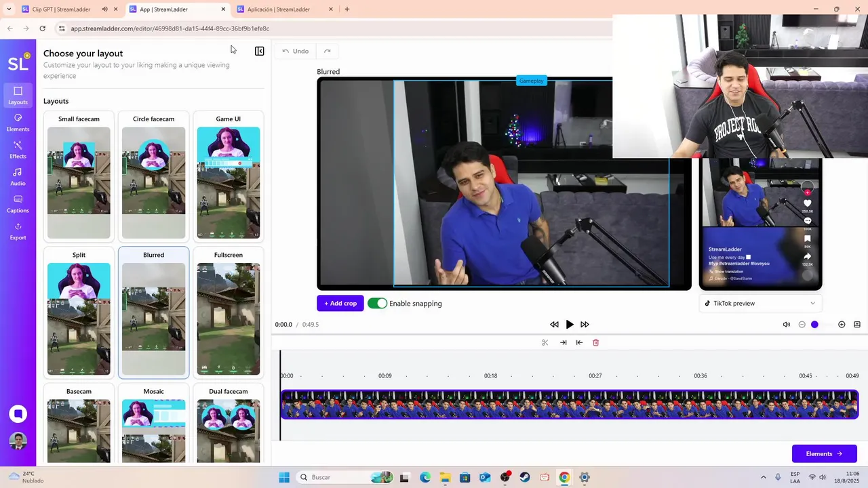Mute the Clip GPT tab audio

click(x=104, y=9)
